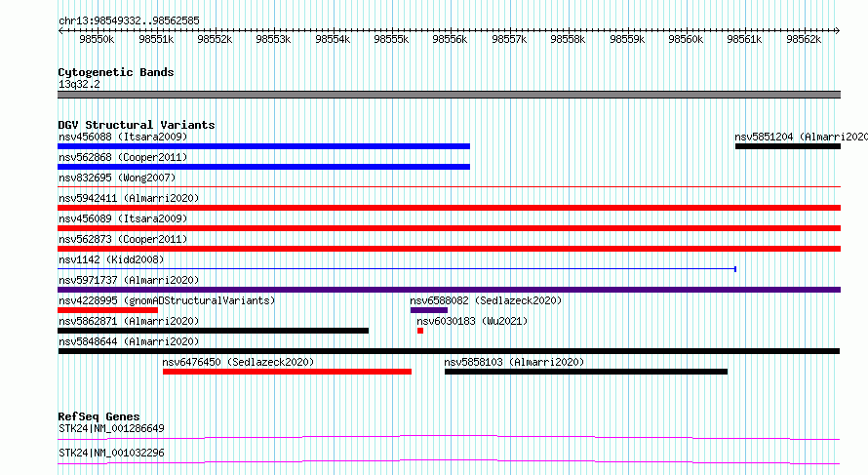Open the STK24|NM_001032296 gene label
The height and width of the screenshot is (475, 868).
pos(111,453)
